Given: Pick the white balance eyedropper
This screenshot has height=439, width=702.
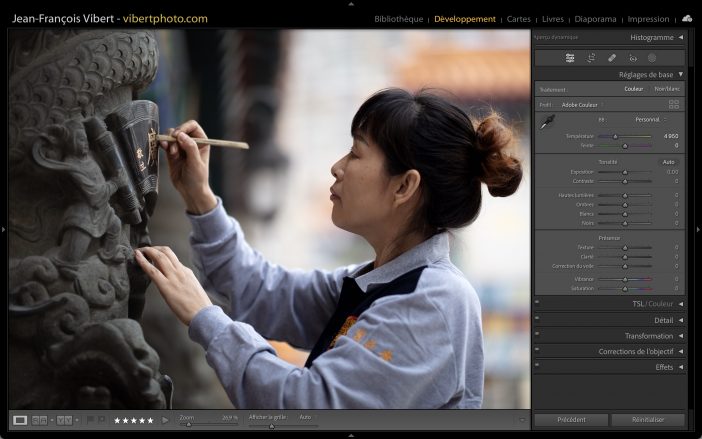Looking at the screenshot, I should point(548,123).
